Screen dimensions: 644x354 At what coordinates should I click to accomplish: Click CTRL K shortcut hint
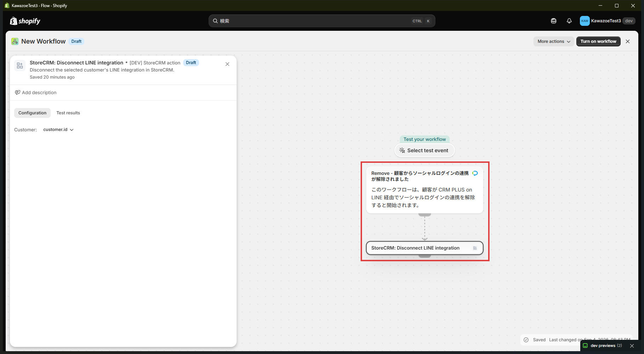(x=421, y=21)
